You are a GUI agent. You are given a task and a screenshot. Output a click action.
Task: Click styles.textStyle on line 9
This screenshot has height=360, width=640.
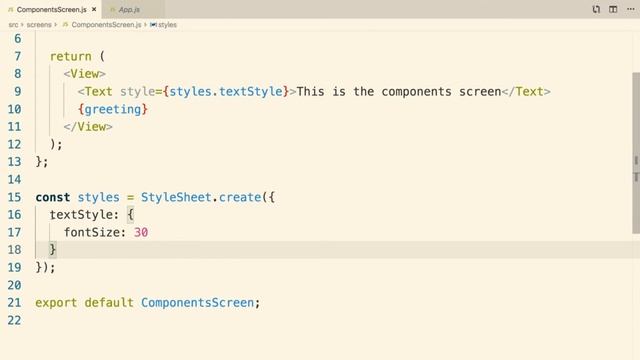pos(226,91)
